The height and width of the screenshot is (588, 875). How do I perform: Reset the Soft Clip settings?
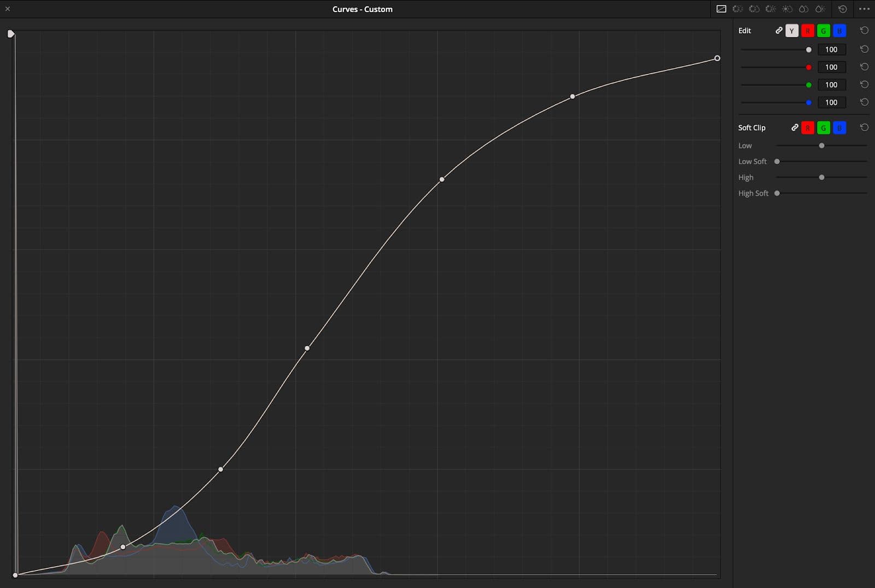point(864,128)
